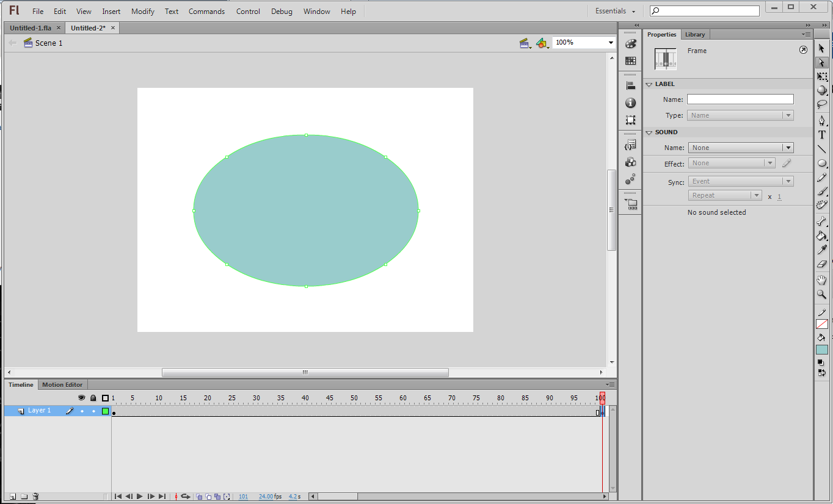The height and width of the screenshot is (504, 833).
Task: Toggle show/hide all layers eye icon
Action: [82, 398]
